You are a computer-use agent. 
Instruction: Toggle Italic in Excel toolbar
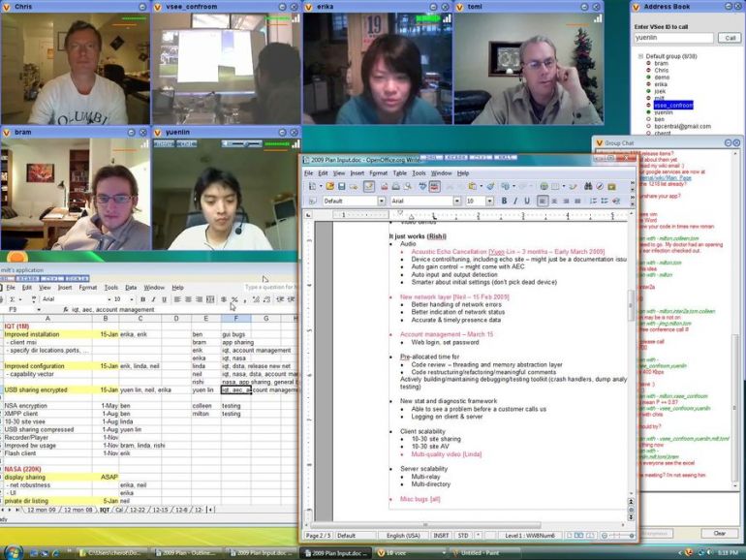[x=154, y=299]
